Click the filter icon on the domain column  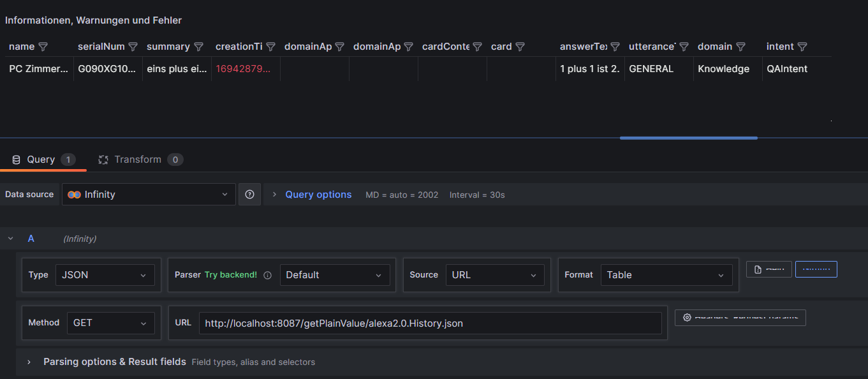(740, 47)
